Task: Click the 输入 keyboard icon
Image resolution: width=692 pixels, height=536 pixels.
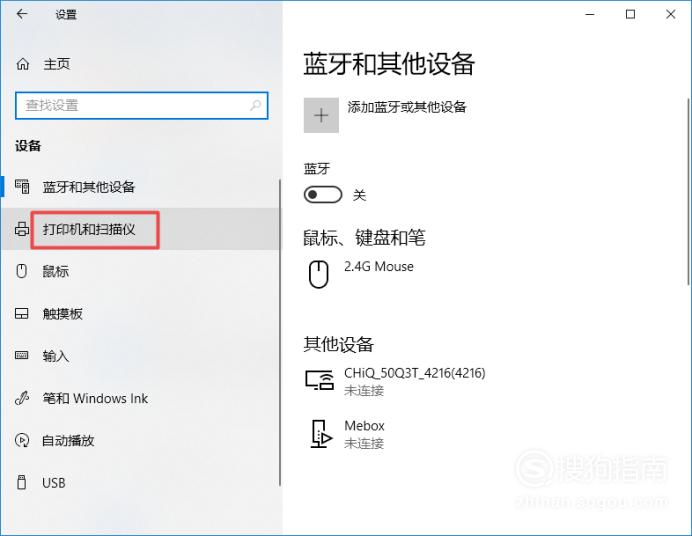Action: [22, 355]
